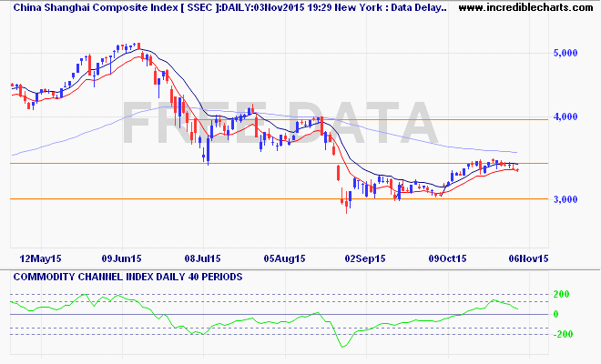Click the -200 CCI scale value
This screenshot has width=601, height=364.
coord(561,334)
